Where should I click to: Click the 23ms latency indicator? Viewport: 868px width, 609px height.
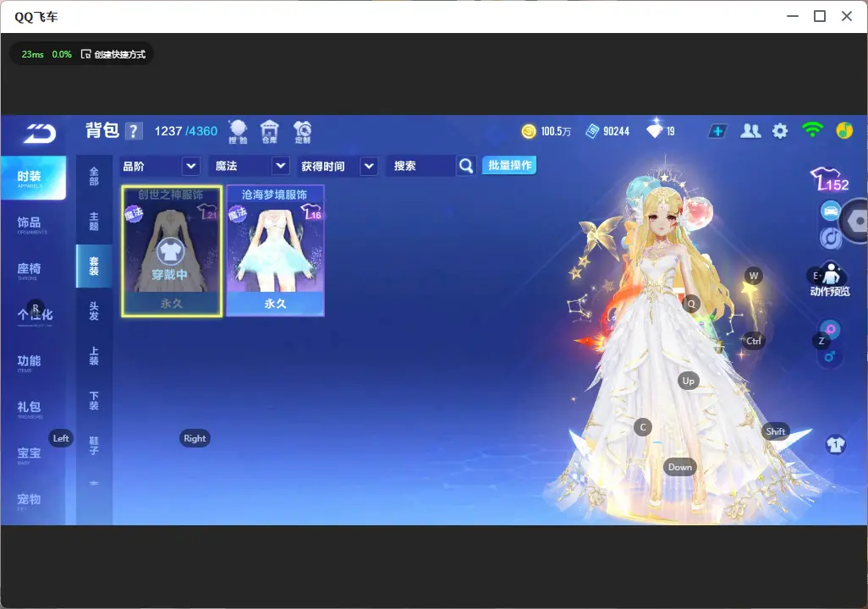(33, 54)
